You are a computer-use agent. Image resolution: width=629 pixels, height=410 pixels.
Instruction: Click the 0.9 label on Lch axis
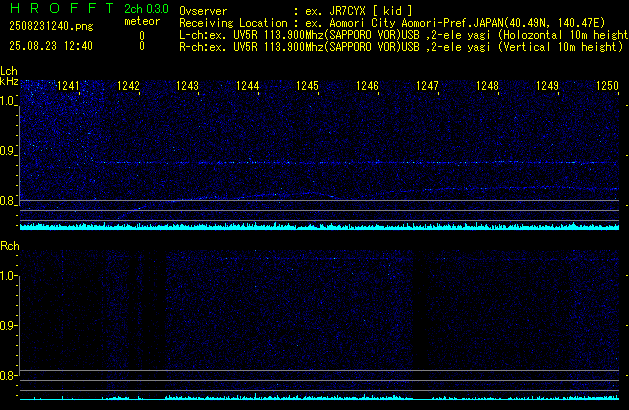7,151
